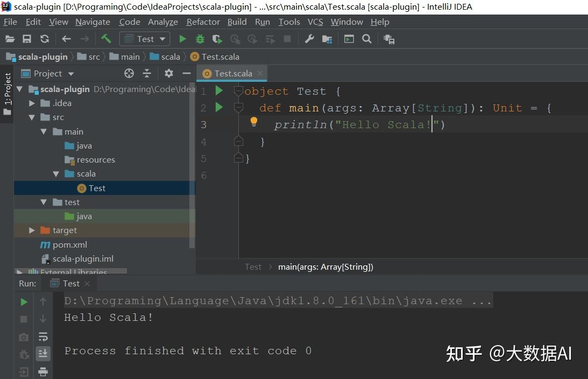Run the Test configuration with the green arrow

click(182, 39)
